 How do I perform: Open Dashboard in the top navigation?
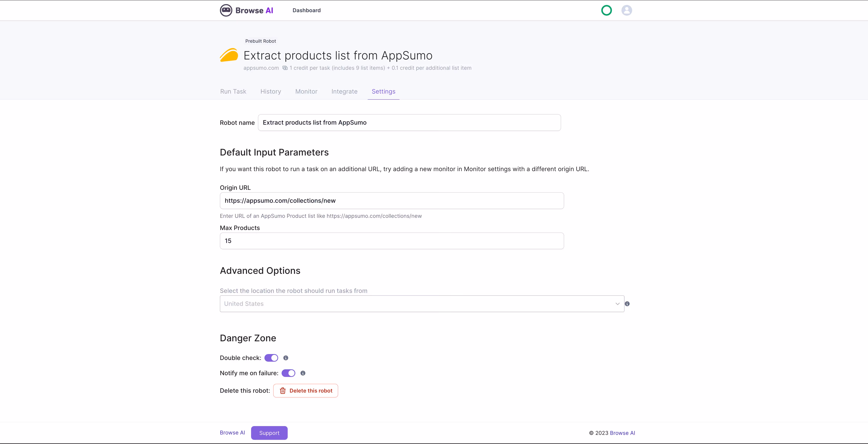click(307, 10)
